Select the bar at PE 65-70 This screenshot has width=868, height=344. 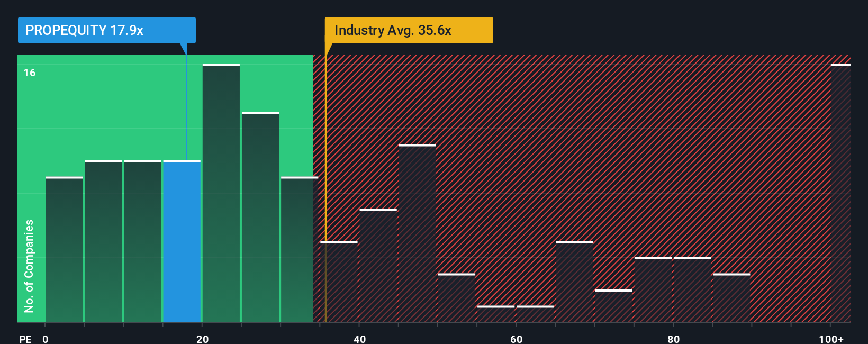point(574,282)
